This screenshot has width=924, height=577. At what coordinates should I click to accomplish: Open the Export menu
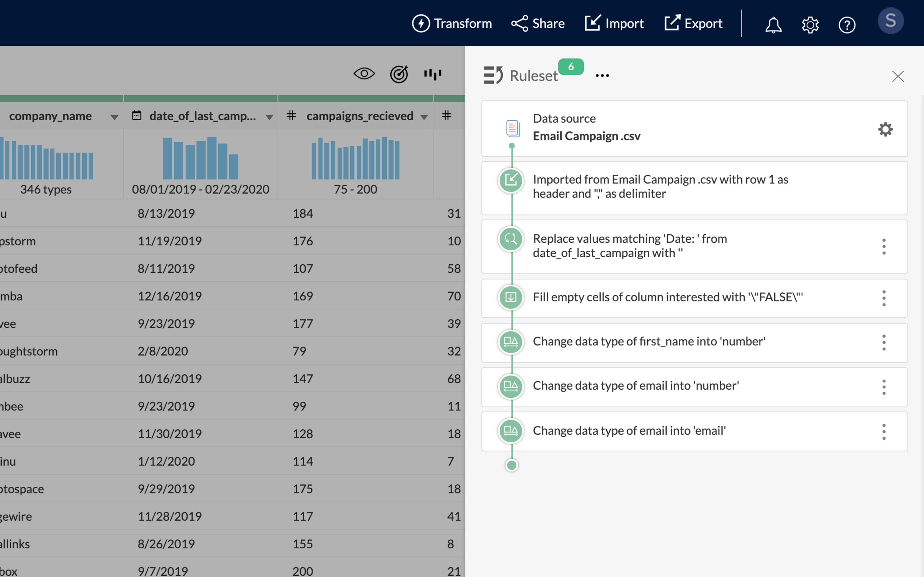pos(693,24)
